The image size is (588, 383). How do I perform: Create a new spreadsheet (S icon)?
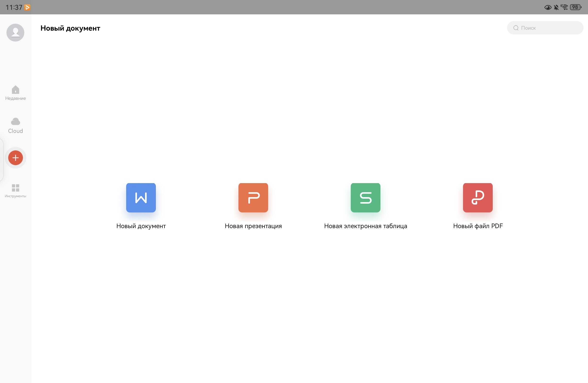(x=365, y=198)
